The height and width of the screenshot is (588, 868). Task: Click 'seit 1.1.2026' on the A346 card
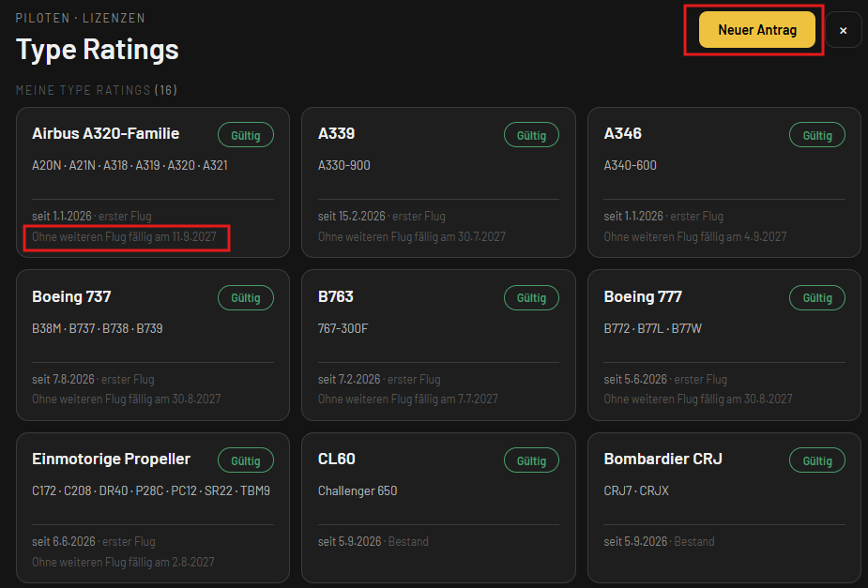tap(633, 216)
